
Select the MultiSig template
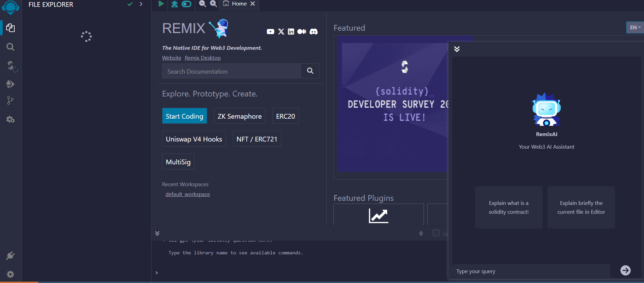tap(178, 162)
